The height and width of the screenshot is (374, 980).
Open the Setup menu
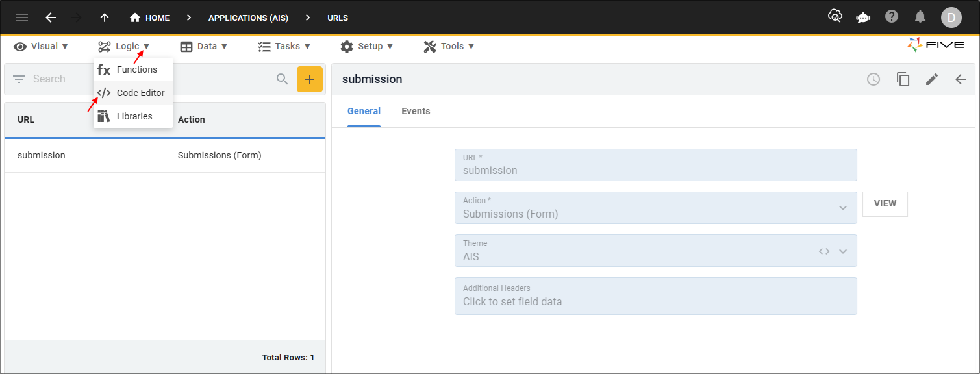click(368, 46)
